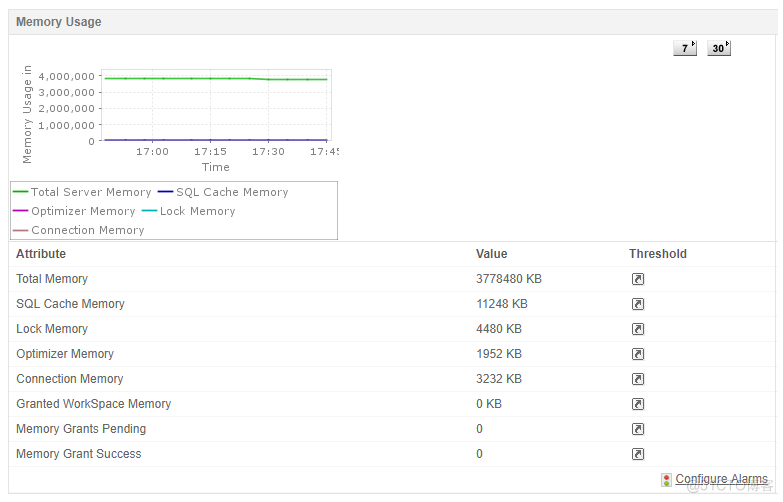Show 7-day memory usage history
783x502 pixels.
(685, 48)
